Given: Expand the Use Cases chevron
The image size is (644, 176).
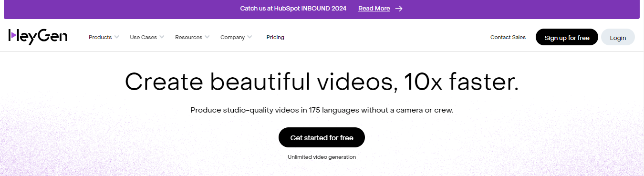Looking at the screenshot, I should pyautogui.click(x=162, y=37).
